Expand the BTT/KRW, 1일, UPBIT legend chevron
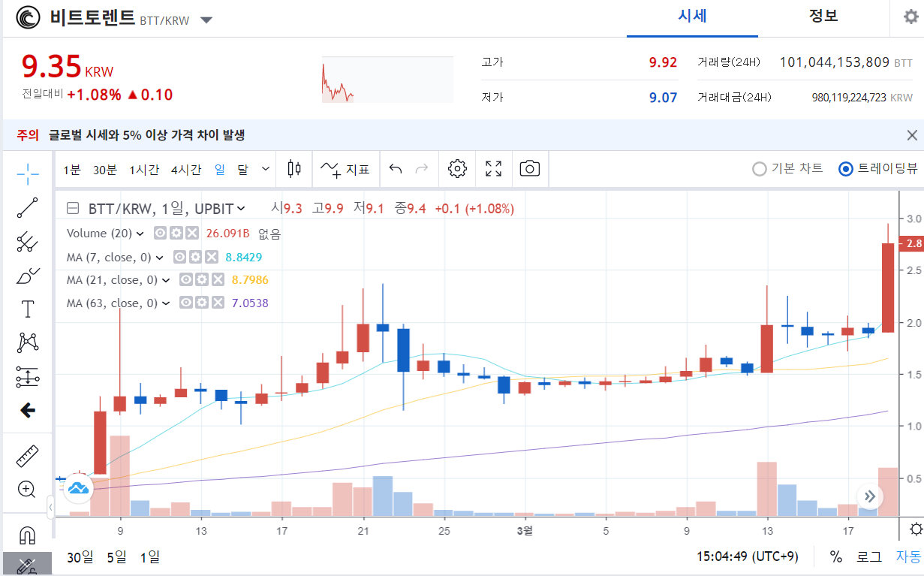The height and width of the screenshot is (576, 924). coord(240,209)
